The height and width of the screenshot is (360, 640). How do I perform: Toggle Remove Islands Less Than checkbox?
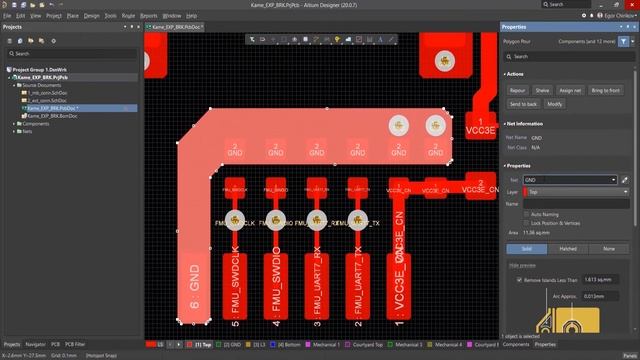click(x=519, y=280)
